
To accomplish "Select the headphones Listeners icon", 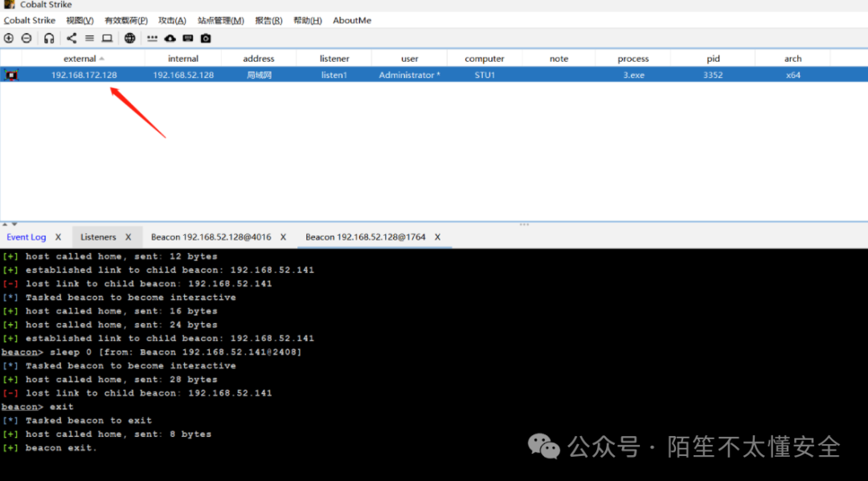I will pos(48,38).
